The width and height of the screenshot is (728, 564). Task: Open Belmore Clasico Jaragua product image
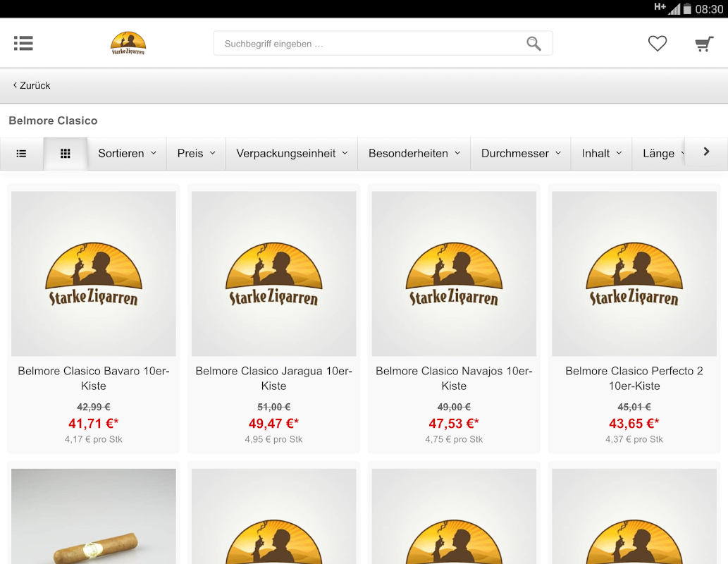click(273, 274)
